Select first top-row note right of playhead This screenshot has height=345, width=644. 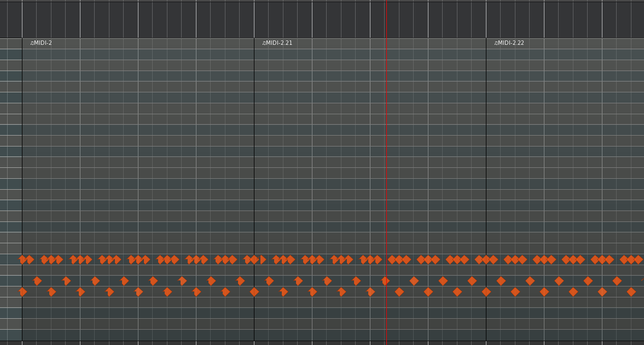coord(392,260)
